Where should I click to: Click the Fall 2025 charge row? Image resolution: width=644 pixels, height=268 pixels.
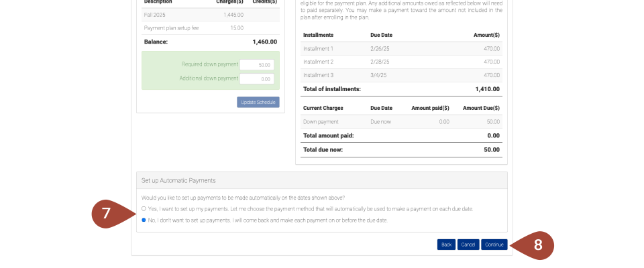tap(208, 14)
